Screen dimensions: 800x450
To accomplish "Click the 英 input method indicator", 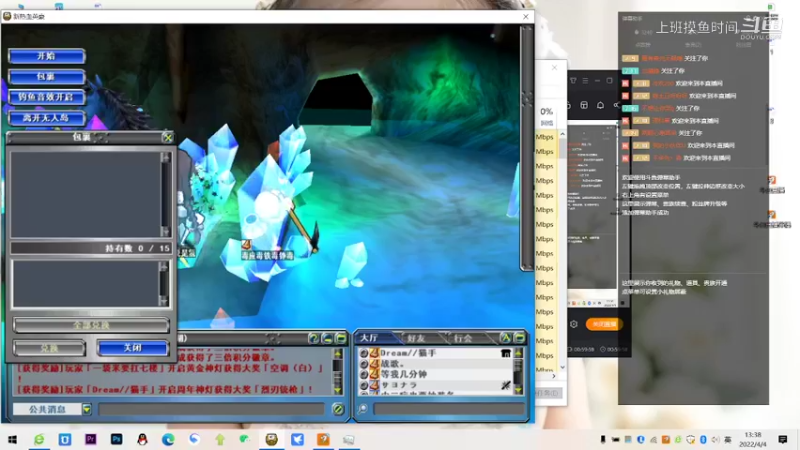I will (x=728, y=439).
